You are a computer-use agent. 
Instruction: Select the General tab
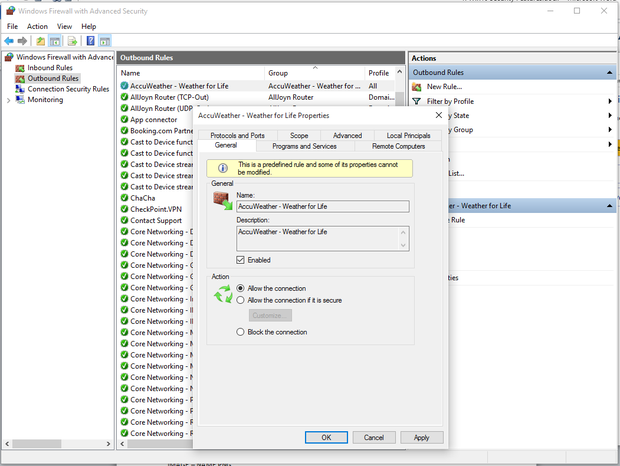coord(226,145)
